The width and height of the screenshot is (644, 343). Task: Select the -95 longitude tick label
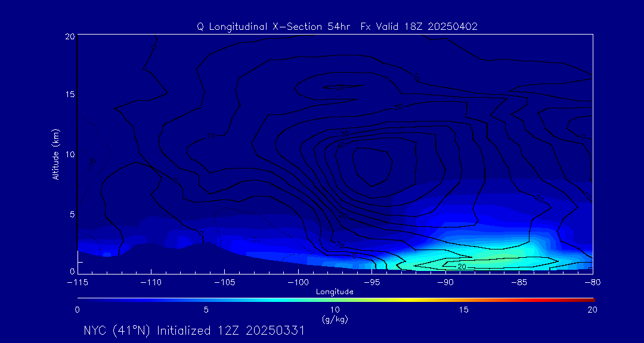click(x=371, y=283)
